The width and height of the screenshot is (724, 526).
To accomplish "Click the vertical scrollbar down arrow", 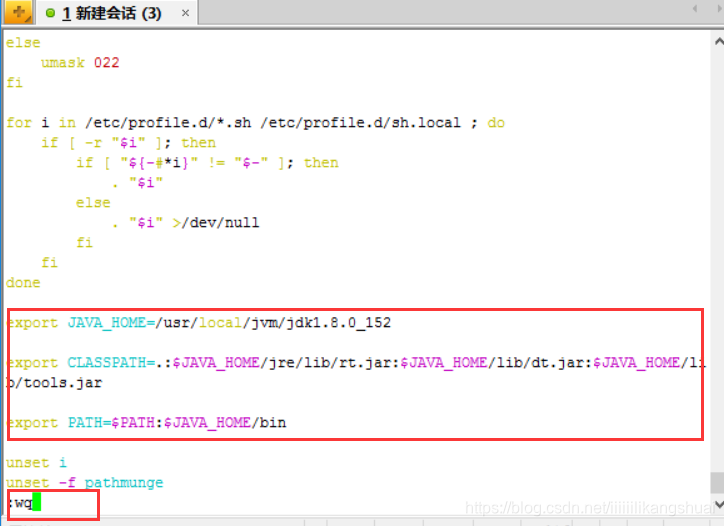I will point(718,504).
